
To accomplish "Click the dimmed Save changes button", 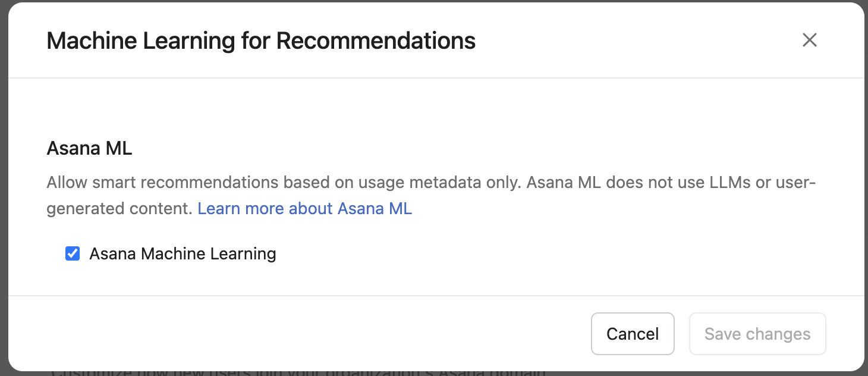I will (x=757, y=334).
